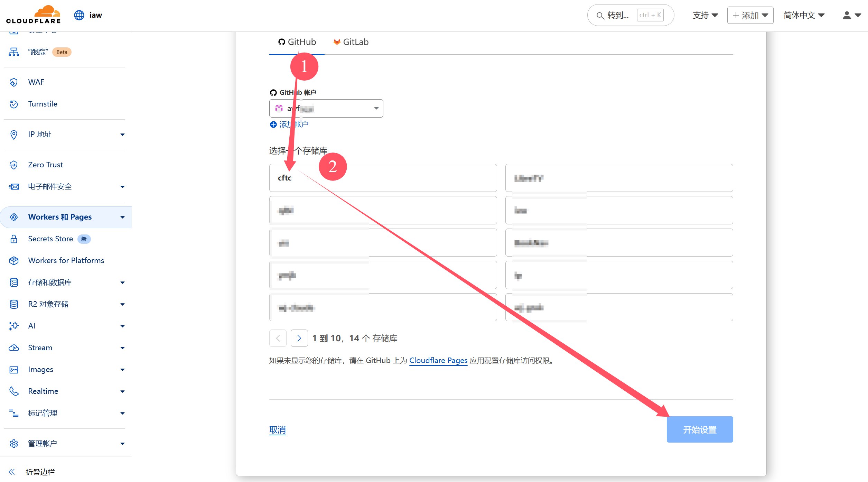This screenshot has width=868, height=482.
Task: Go to previous page of repositories
Action: coord(278,338)
